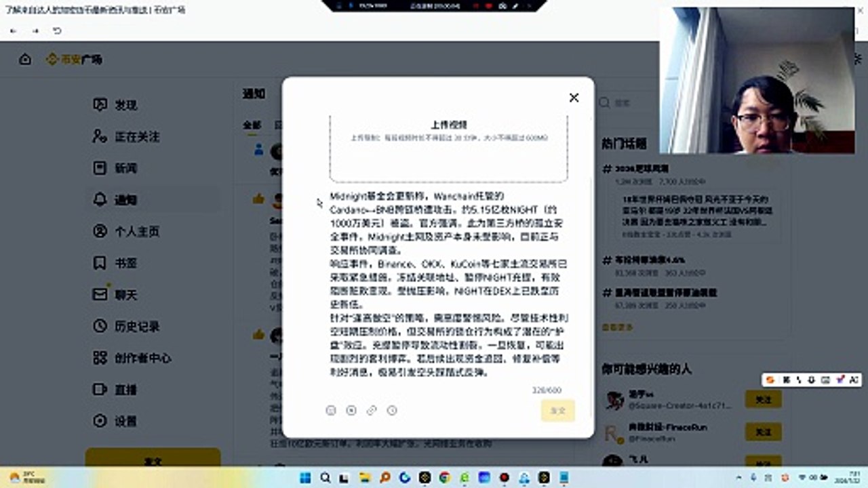This screenshot has height=488, width=868.
Task: Click the weather widget on the taskbar
Action: point(27,477)
